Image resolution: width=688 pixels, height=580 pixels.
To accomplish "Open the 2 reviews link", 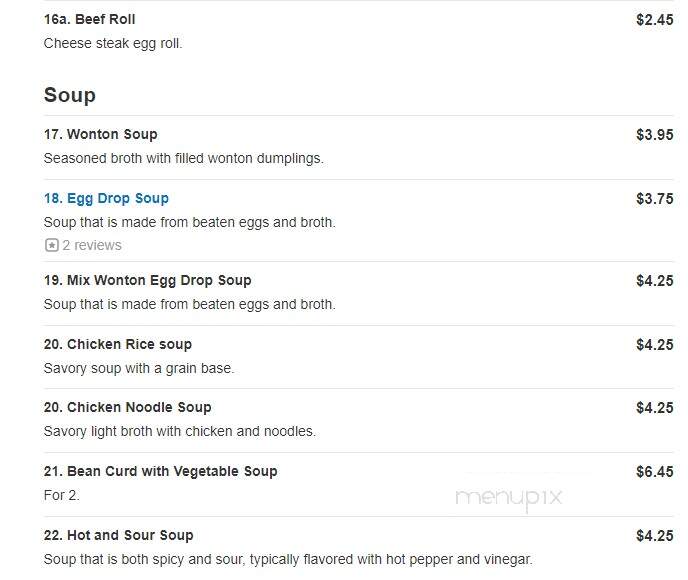I will tap(92, 245).
